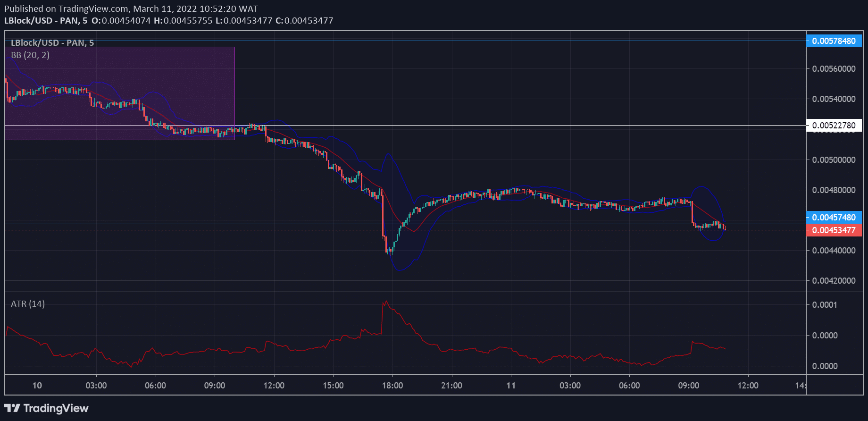The width and height of the screenshot is (868, 421).
Task: Click the date 11 on time axis
Action: coord(511,386)
